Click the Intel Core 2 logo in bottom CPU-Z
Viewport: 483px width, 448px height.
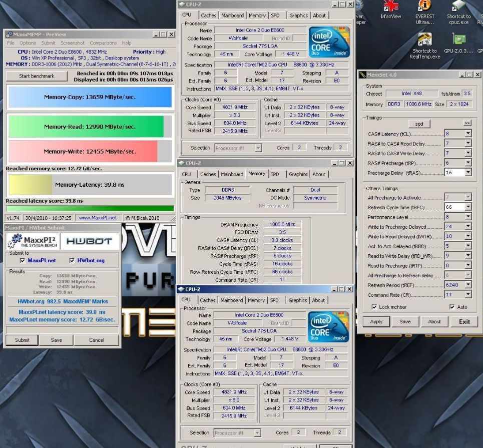tap(328, 326)
